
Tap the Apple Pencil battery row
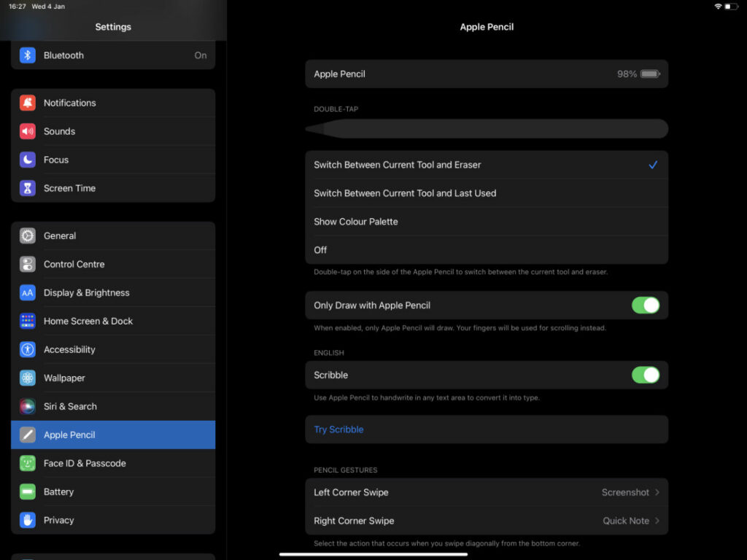coord(486,74)
